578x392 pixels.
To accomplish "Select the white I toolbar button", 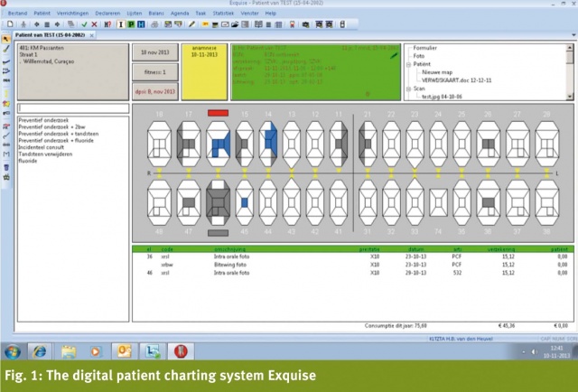I will 120,24.
